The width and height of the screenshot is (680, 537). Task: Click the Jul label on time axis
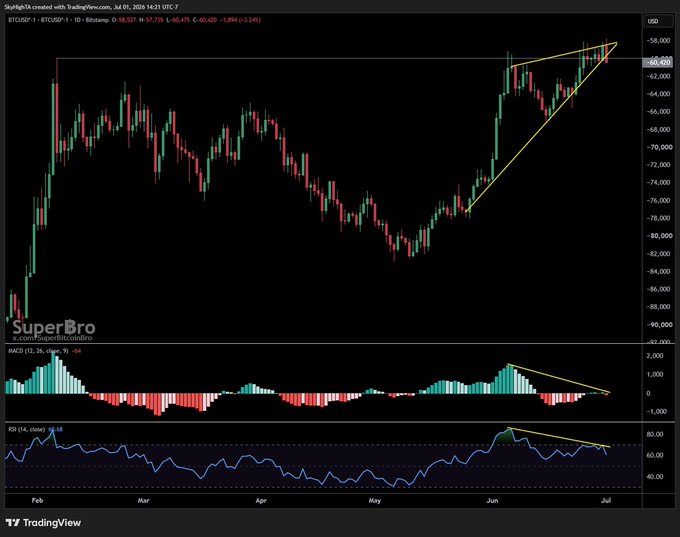[606, 501]
